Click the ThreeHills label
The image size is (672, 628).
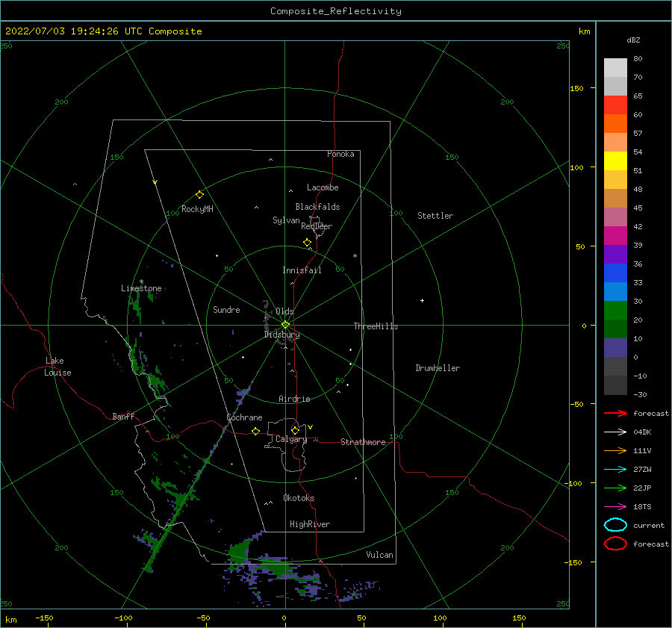pyautogui.click(x=376, y=326)
